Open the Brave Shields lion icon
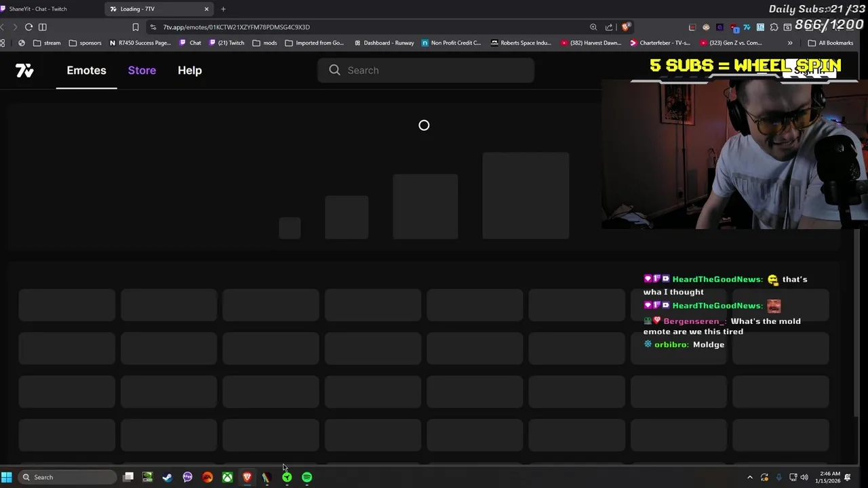868x488 pixels. click(625, 27)
